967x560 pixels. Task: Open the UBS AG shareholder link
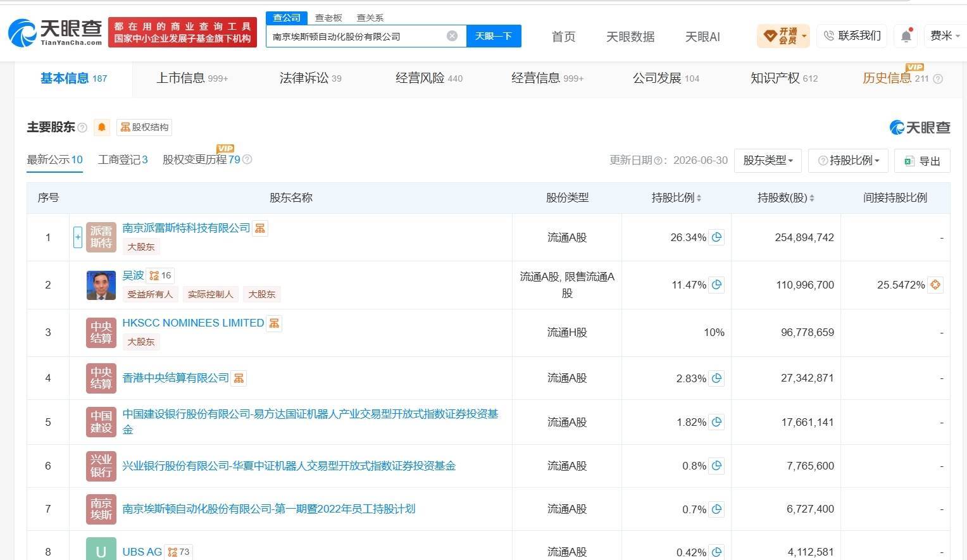(142, 552)
